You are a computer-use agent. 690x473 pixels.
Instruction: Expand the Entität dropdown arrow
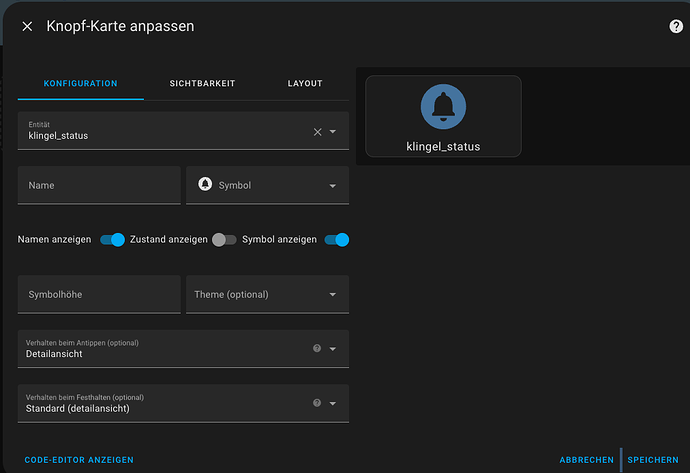point(333,132)
